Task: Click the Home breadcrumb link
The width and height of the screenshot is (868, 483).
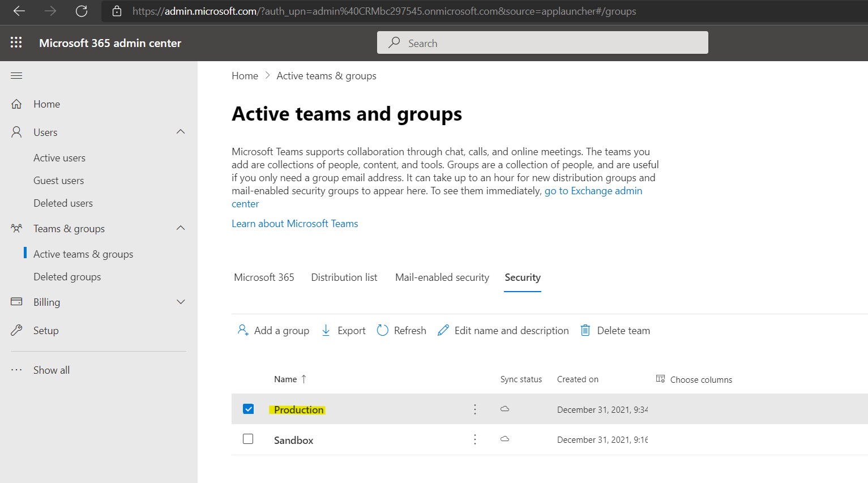Action: 245,76
